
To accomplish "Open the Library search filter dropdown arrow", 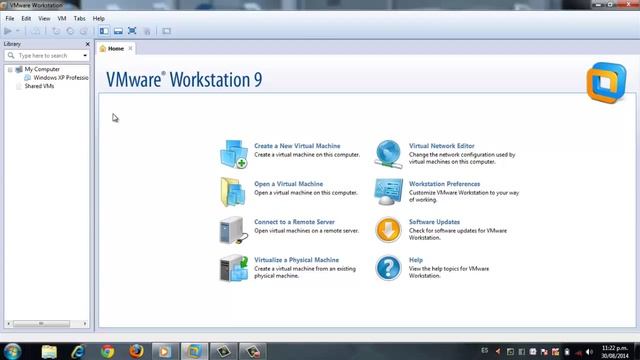I will pos(85,56).
